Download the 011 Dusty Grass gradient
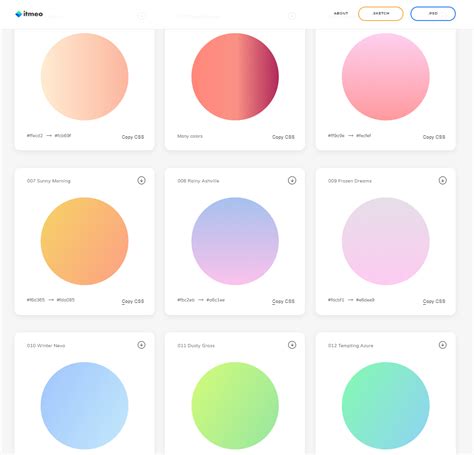The width and height of the screenshot is (474, 455). 292,345
